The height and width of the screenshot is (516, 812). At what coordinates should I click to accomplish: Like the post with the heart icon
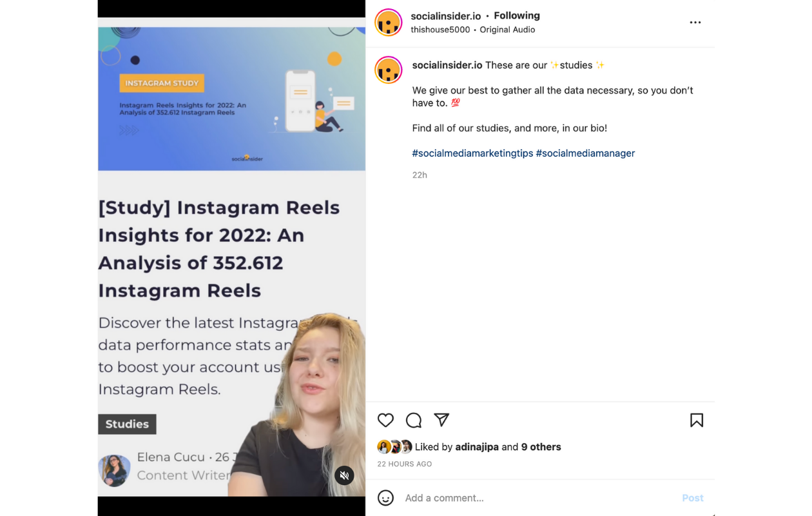(x=385, y=421)
